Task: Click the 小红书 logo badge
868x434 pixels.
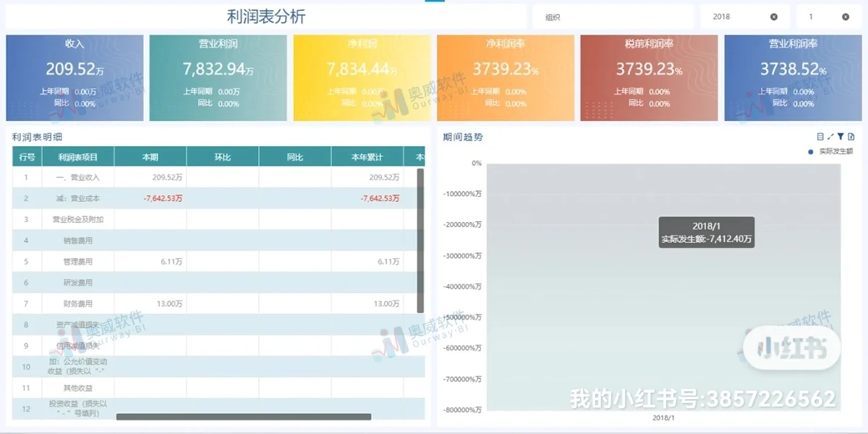Action: [791, 348]
